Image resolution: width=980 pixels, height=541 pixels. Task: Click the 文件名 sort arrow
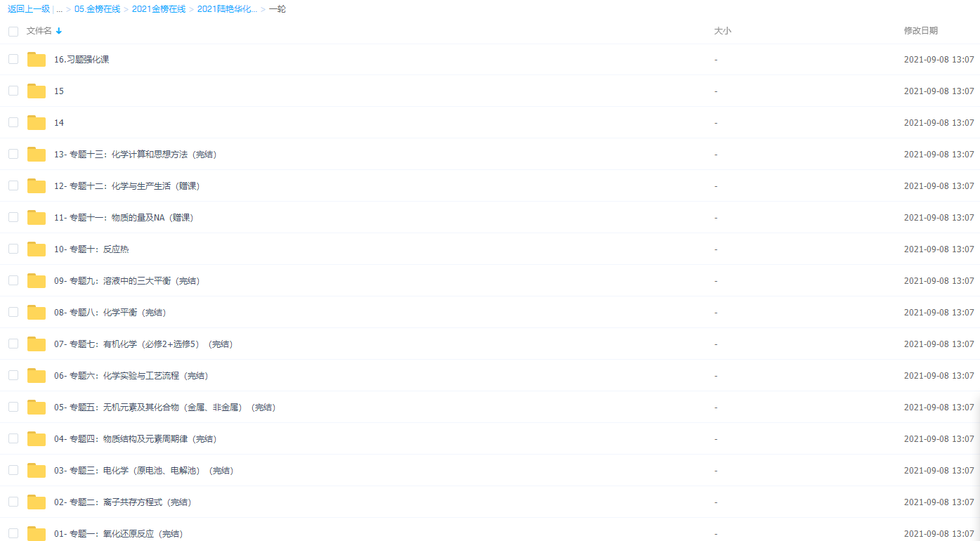click(x=59, y=31)
